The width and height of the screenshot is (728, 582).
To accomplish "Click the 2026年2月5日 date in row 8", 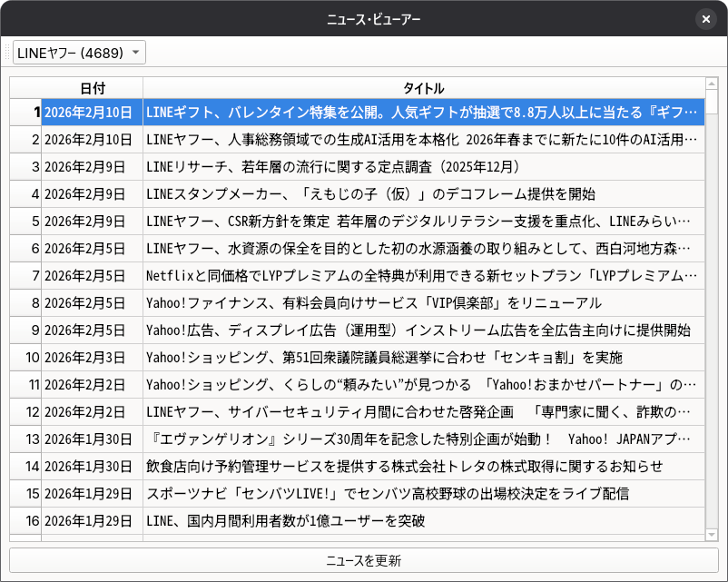I will click(x=92, y=303).
